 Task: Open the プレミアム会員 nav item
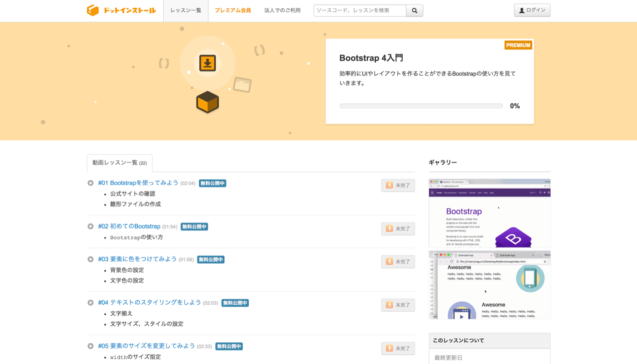pyautogui.click(x=233, y=10)
